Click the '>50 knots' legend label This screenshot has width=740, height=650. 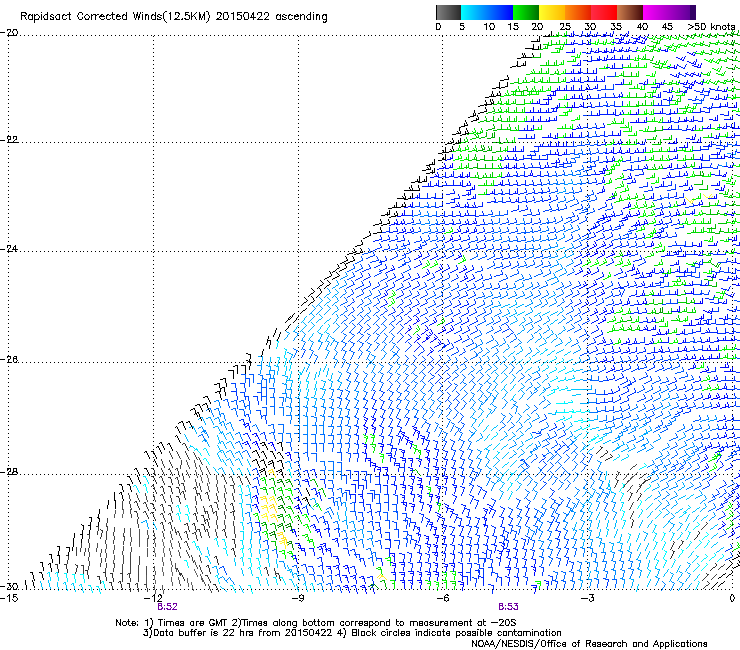tap(711, 27)
